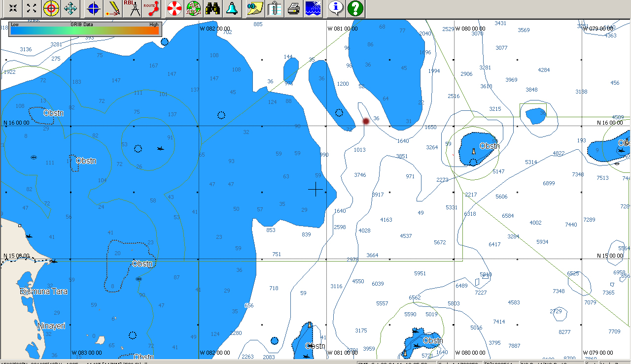Center the chart with the yellow target icon

[x=51, y=8]
